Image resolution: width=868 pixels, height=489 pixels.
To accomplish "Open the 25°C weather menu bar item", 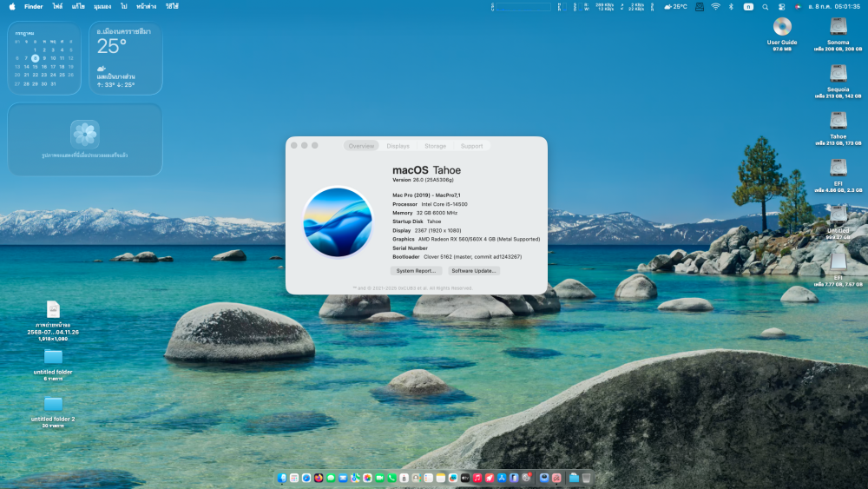I will (x=675, y=7).
